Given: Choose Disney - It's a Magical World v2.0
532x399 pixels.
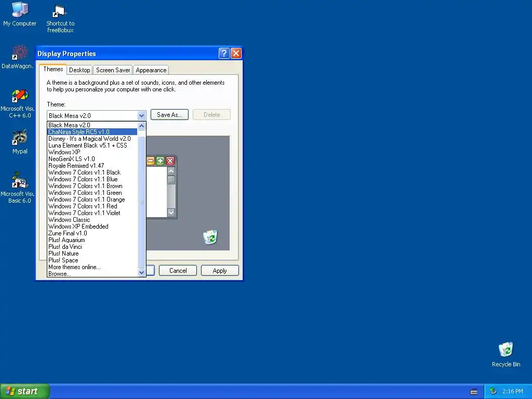Looking at the screenshot, I should tap(92, 139).
